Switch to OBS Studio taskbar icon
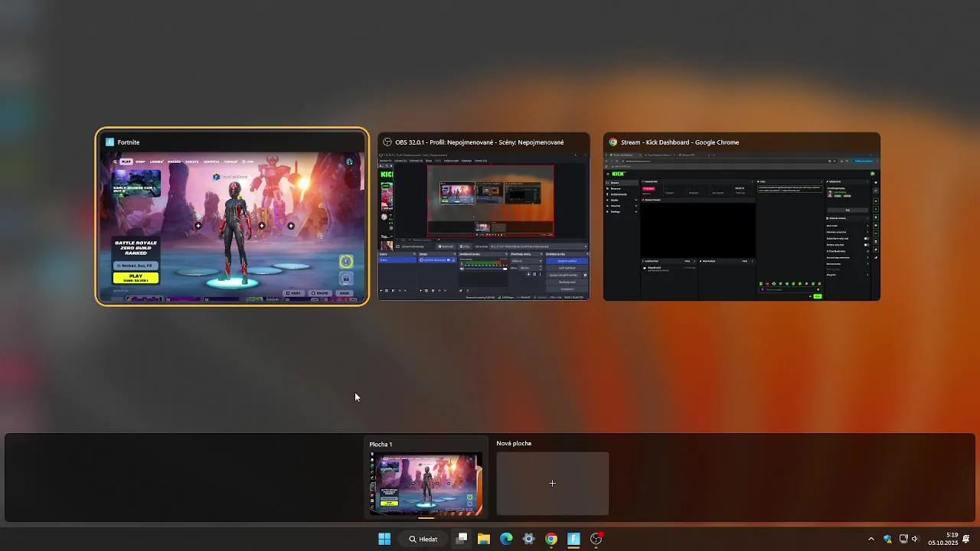The height and width of the screenshot is (551, 980). click(x=596, y=539)
